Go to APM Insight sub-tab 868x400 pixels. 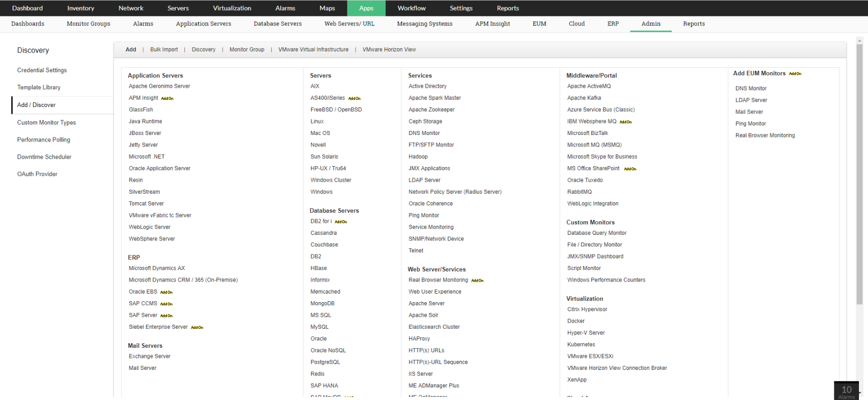[x=492, y=24]
